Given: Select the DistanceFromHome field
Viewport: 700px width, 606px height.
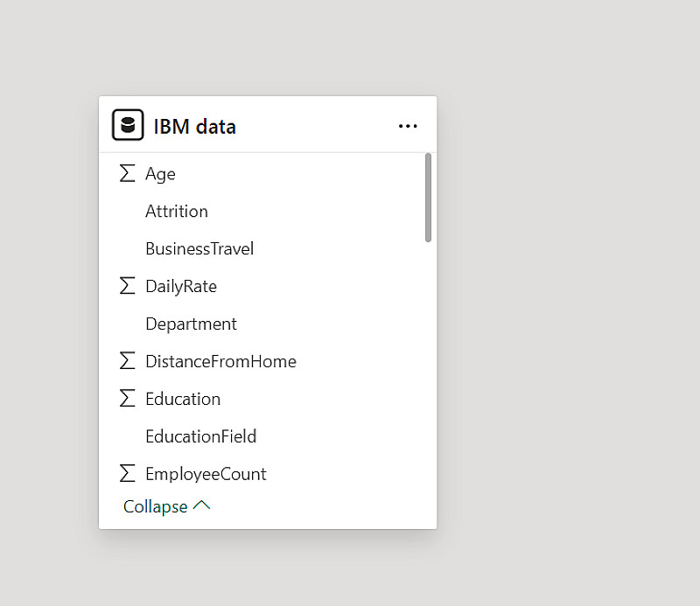Looking at the screenshot, I should click(220, 362).
